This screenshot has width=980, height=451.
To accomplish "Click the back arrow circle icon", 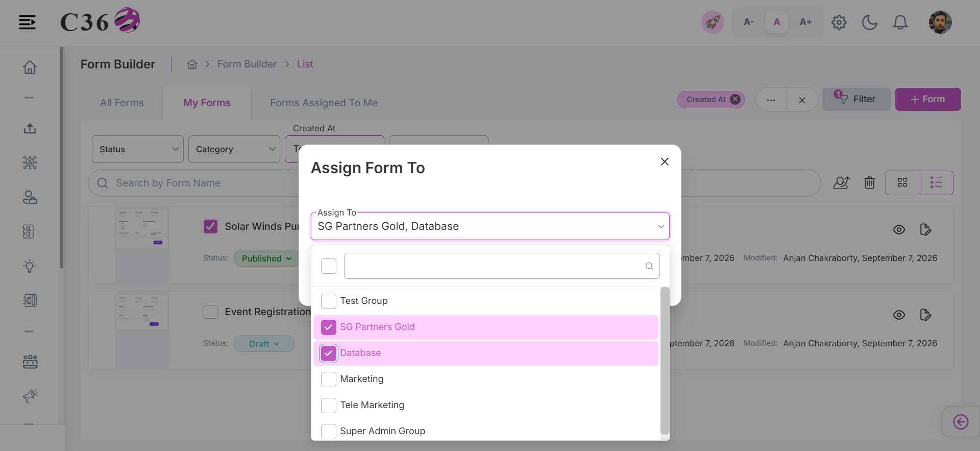I will [x=961, y=422].
